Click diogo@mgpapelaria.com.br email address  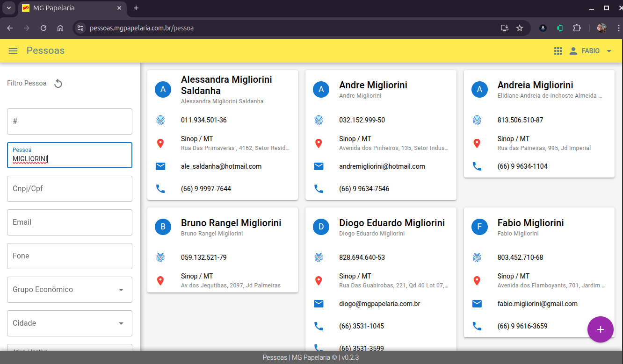[379, 304]
